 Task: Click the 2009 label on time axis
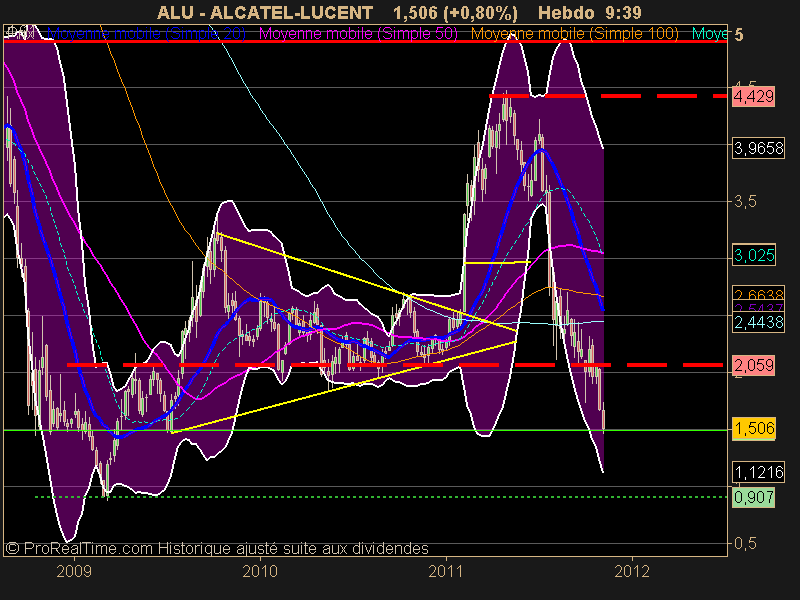(x=74, y=571)
